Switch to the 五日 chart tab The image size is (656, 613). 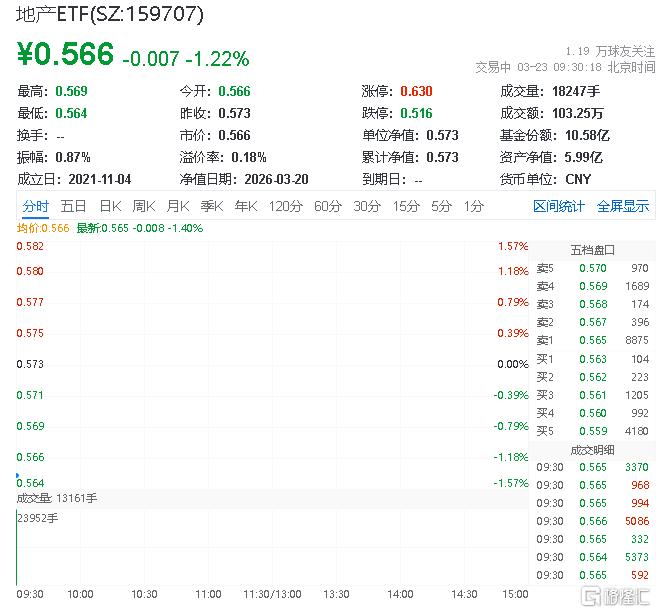[74, 206]
